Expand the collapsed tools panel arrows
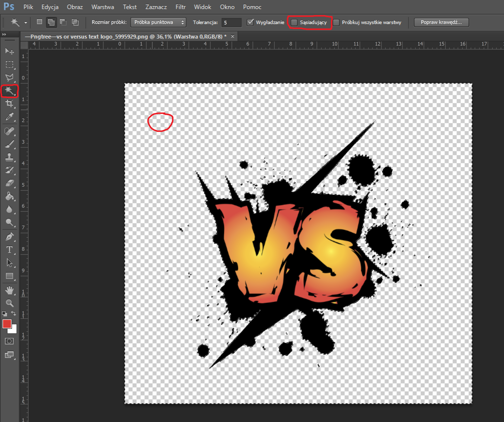This screenshot has height=422, width=504. point(4,34)
